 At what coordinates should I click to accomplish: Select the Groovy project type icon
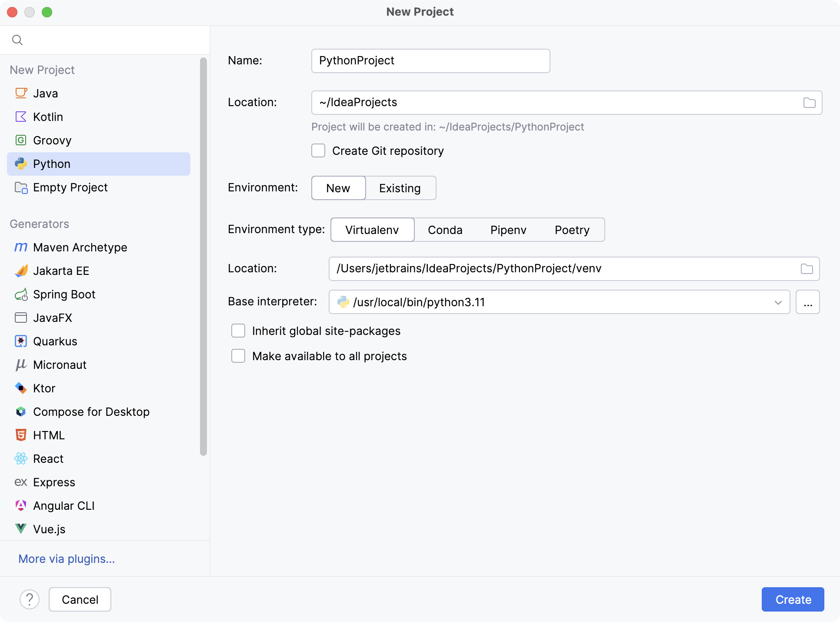[x=21, y=140]
